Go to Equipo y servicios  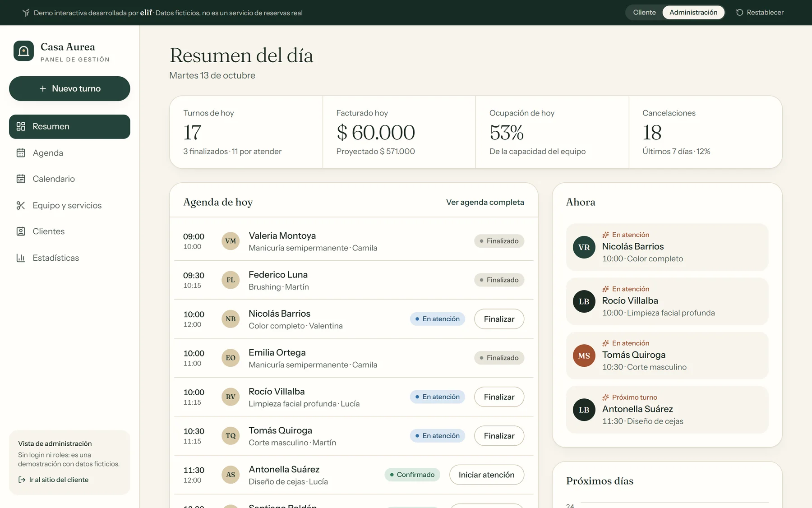coord(69,205)
